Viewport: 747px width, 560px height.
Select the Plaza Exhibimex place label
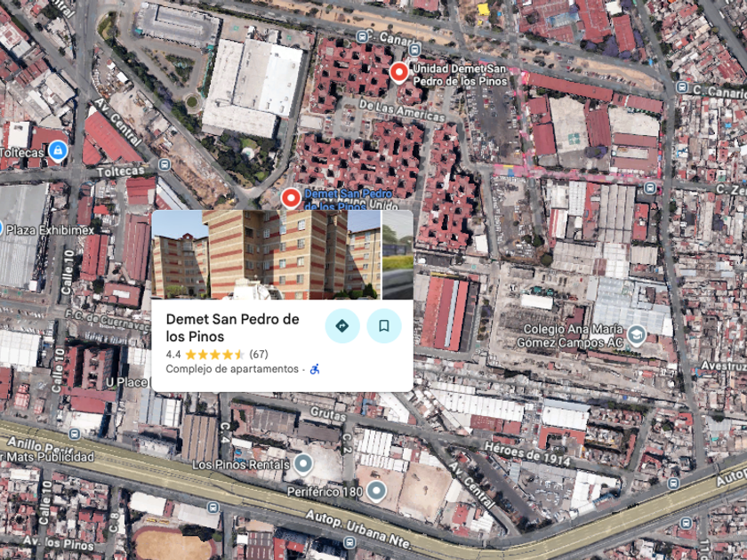(x=50, y=230)
